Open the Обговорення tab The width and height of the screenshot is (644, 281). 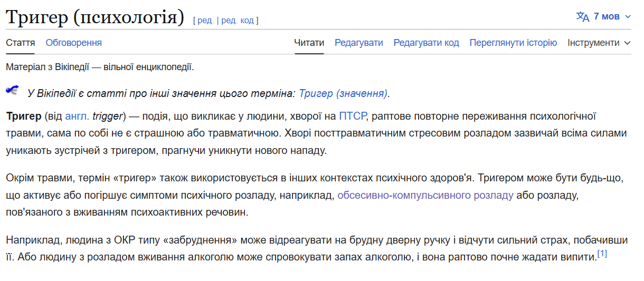pos(74,43)
